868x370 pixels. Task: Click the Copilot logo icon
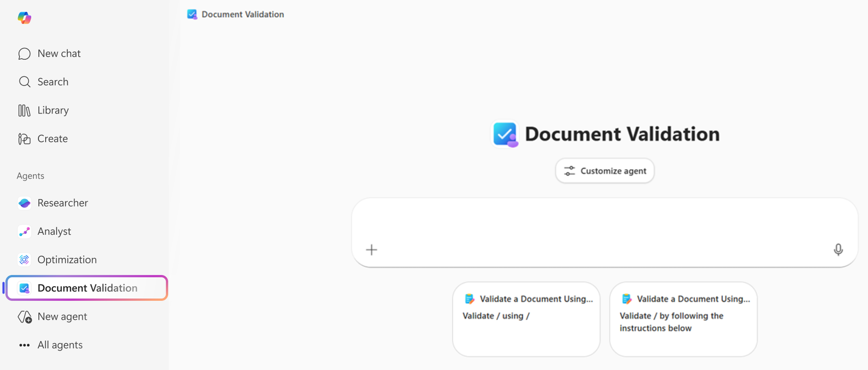tap(24, 18)
